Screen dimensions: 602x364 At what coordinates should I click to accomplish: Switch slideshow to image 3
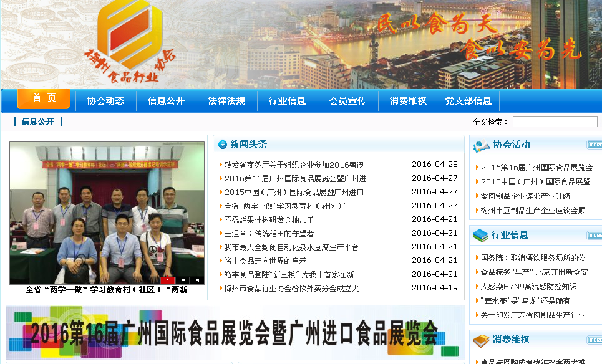coord(197,280)
